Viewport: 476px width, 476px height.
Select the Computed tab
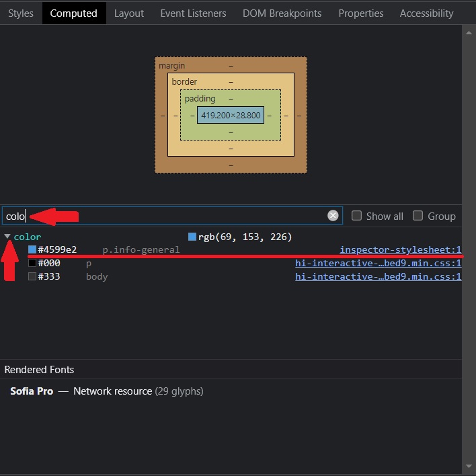point(74,13)
